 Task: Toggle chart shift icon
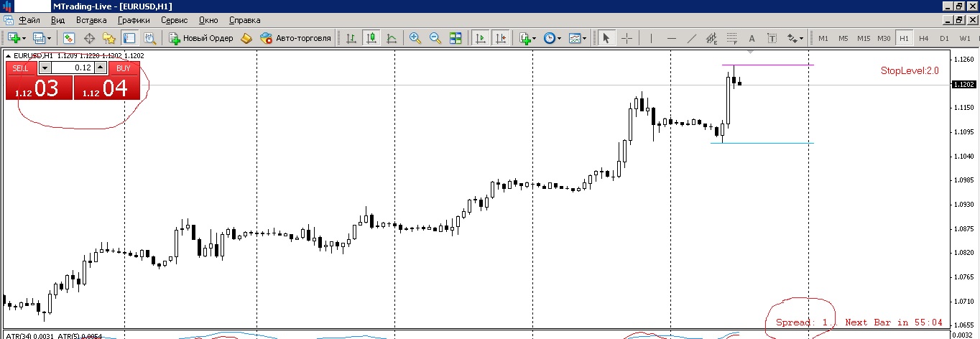501,38
